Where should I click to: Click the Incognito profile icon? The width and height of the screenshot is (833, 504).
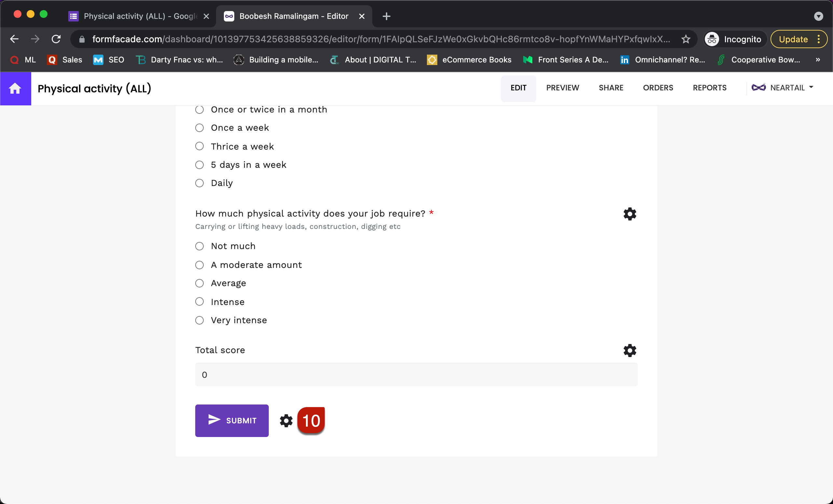711,39
